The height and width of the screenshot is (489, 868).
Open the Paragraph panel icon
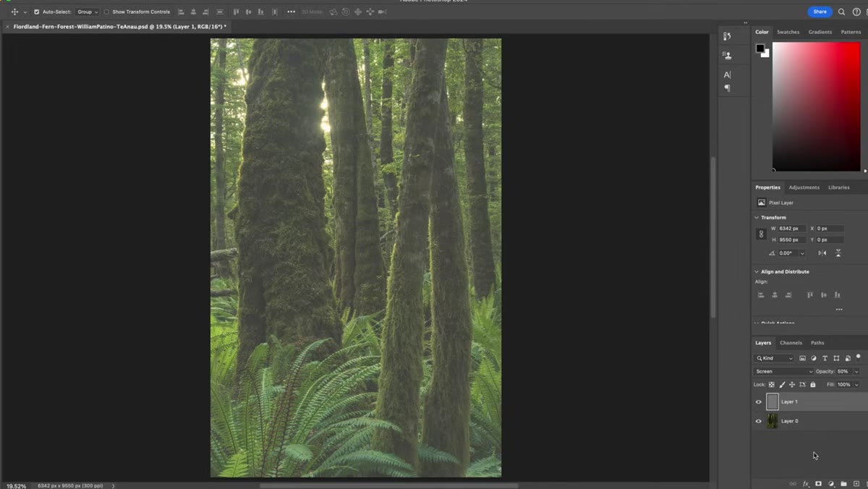click(727, 88)
